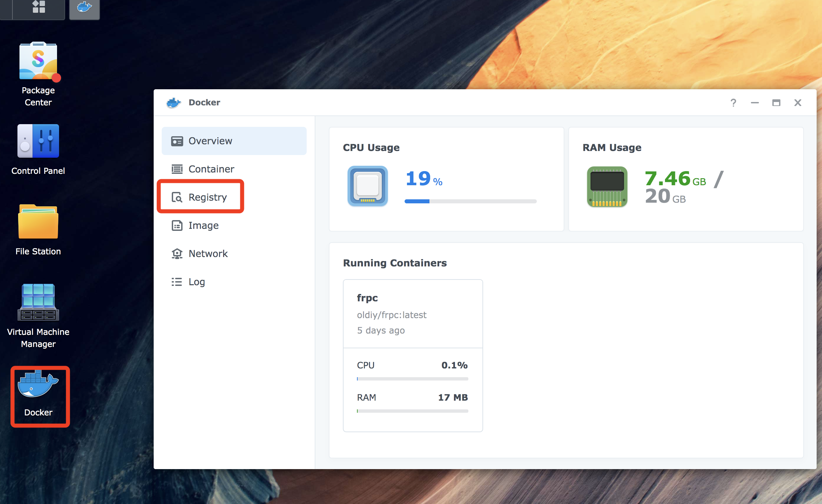Click the Overview sidebar icon
822x504 pixels.
177,141
